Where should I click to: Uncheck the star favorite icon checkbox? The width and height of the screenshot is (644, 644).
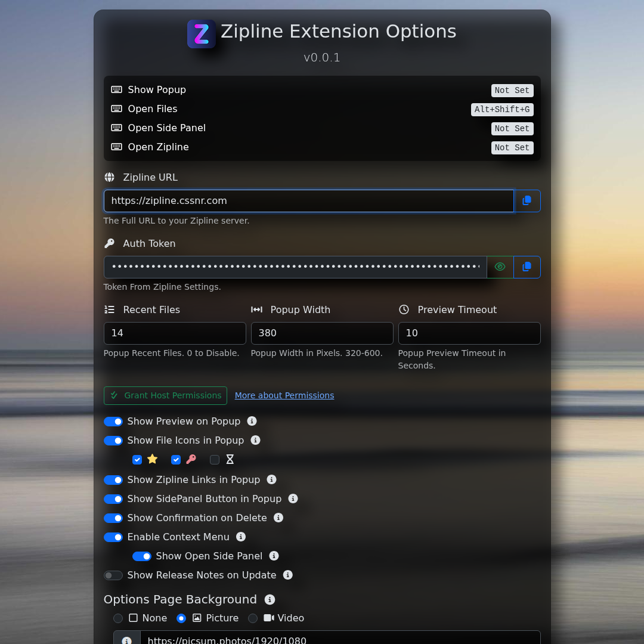click(137, 460)
